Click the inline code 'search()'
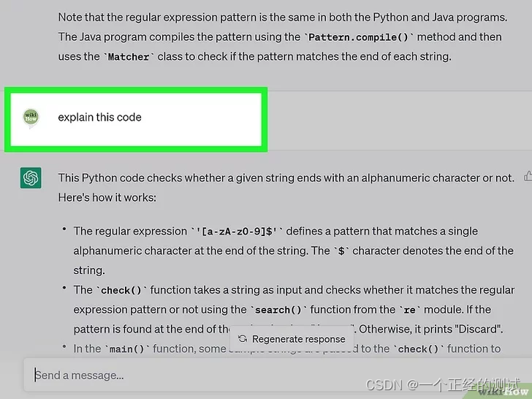Screen dimensions: 532x399 278,310
